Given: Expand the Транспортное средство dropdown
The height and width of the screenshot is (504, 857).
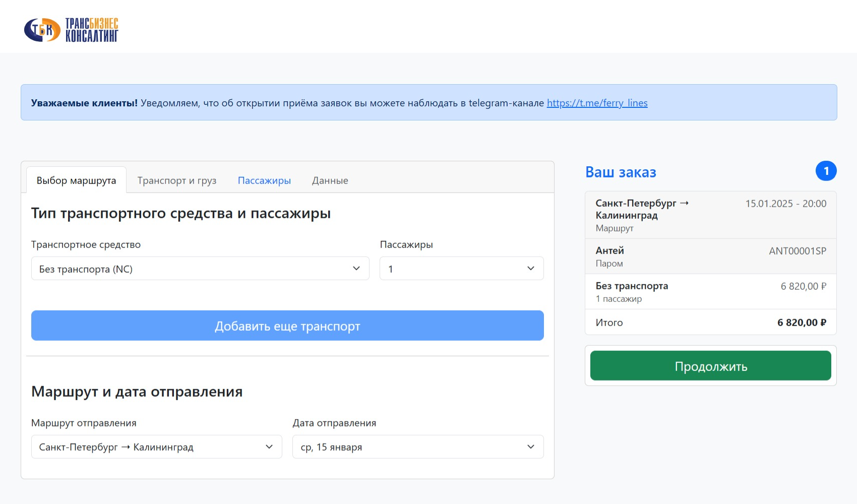Looking at the screenshot, I should (x=200, y=269).
